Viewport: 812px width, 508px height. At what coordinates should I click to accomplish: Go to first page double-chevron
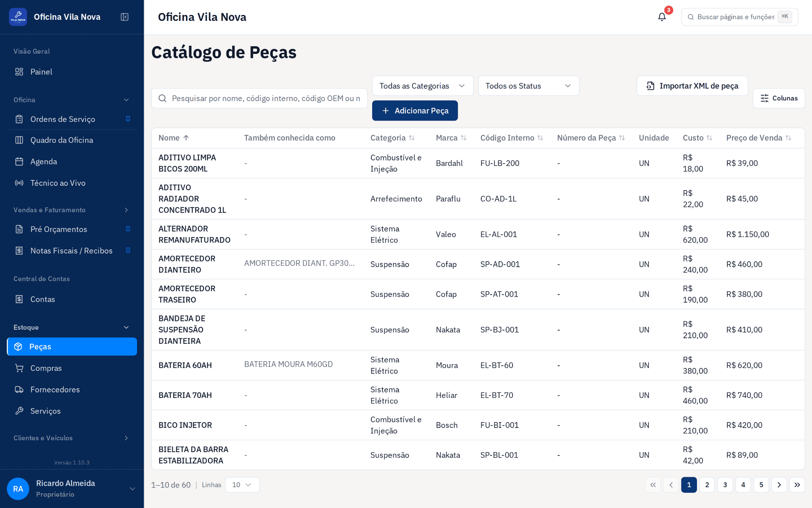tap(653, 485)
